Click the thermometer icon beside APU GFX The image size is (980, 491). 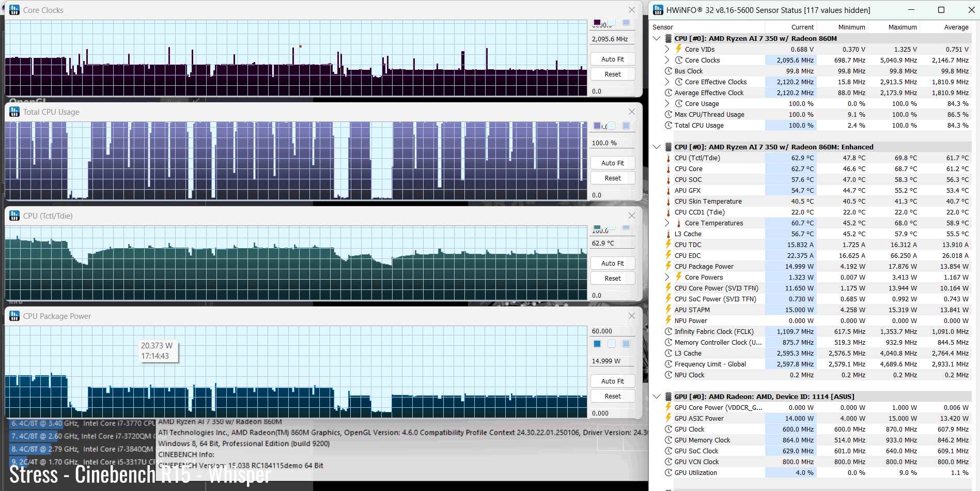pos(668,191)
